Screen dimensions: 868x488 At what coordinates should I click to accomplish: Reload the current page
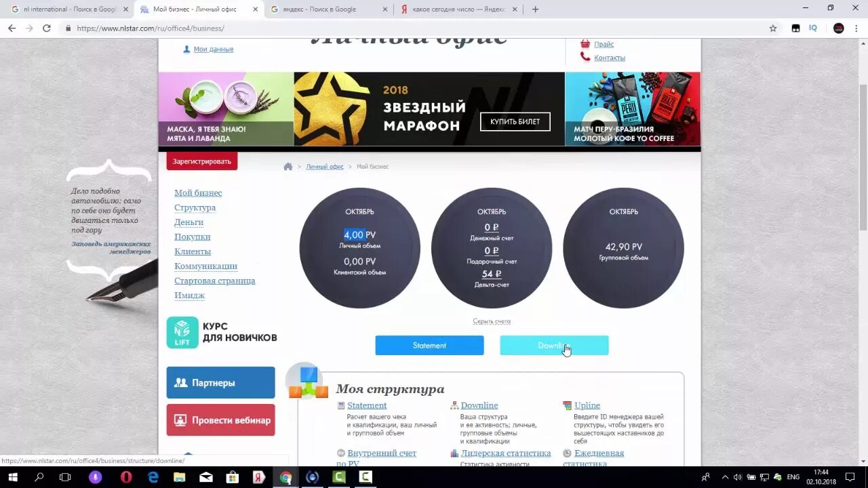(x=47, y=28)
